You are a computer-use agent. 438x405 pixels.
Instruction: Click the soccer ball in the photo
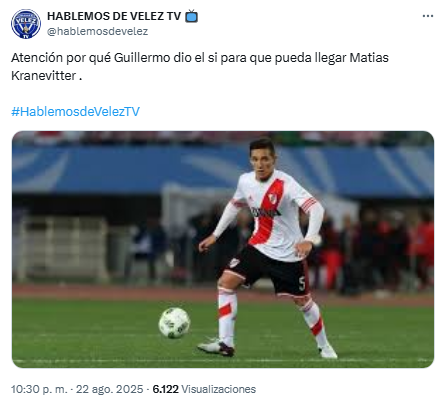click(x=174, y=323)
